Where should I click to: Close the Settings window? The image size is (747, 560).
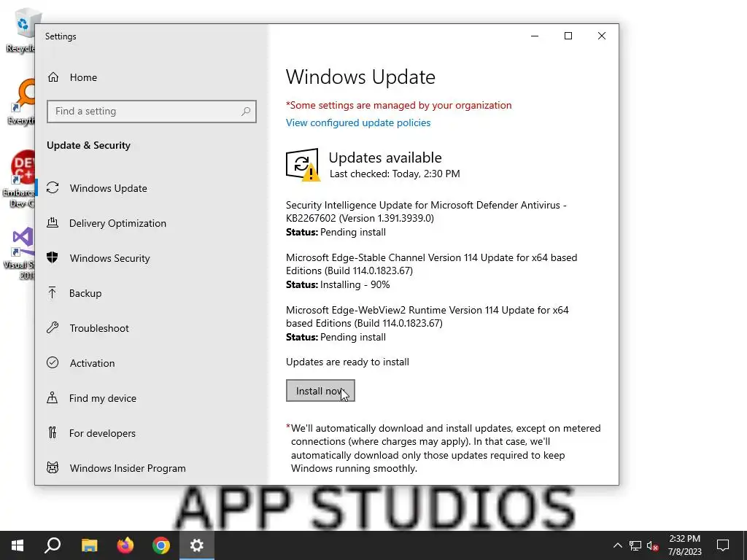(x=602, y=36)
